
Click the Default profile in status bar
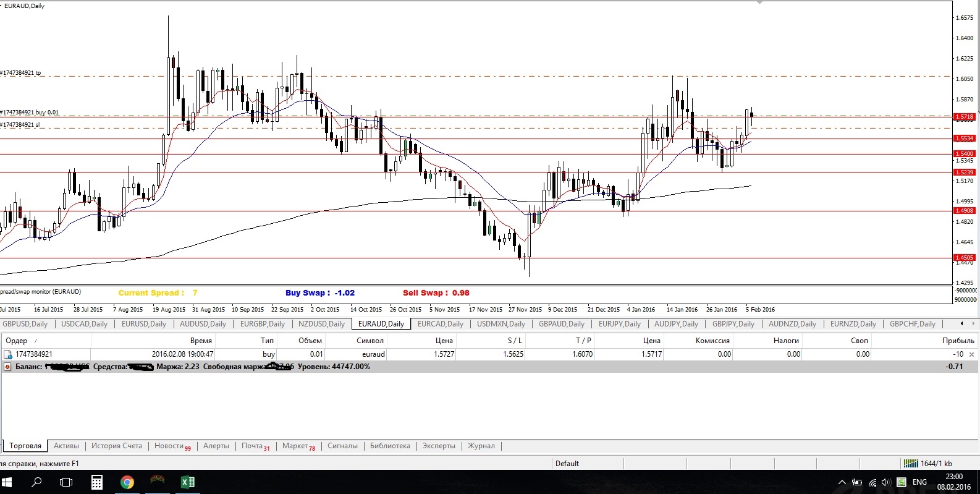point(567,464)
